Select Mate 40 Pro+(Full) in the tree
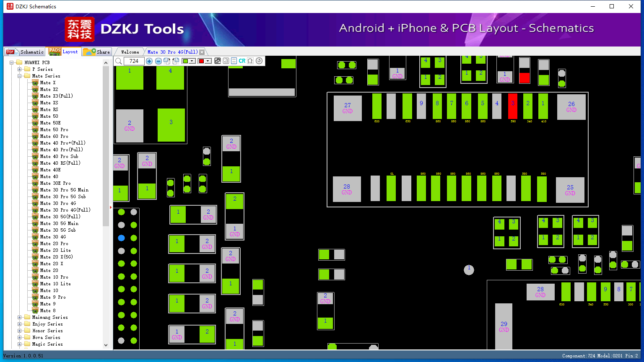 pyautogui.click(x=63, y=143)
